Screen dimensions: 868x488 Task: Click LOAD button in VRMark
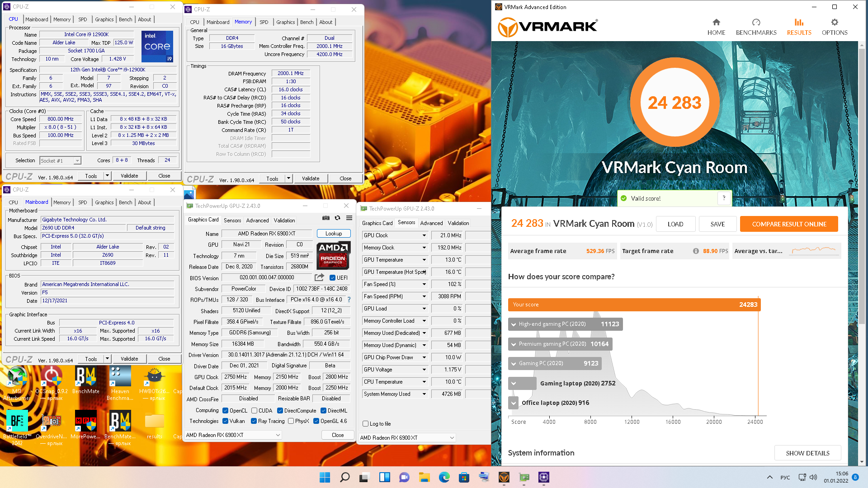pyautogui.click(x=675, y=224)
